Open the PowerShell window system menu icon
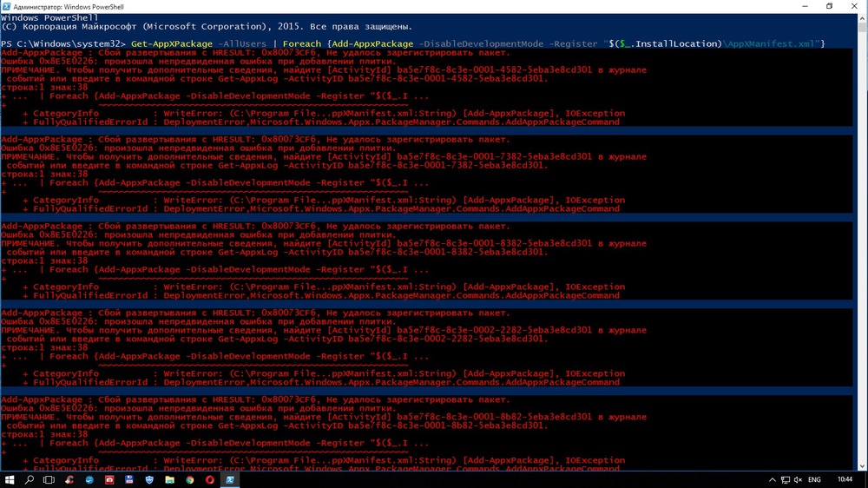868x488 pixels. (6, 7)
